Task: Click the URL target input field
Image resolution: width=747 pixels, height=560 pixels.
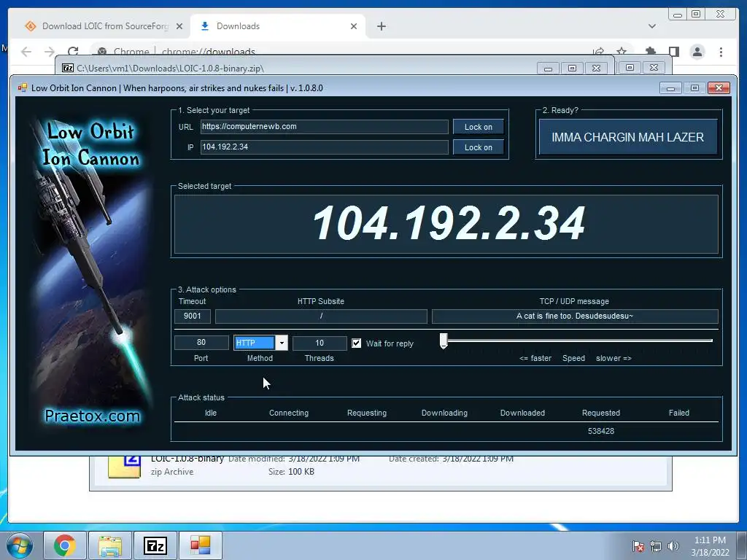Action: pos(324,127)
